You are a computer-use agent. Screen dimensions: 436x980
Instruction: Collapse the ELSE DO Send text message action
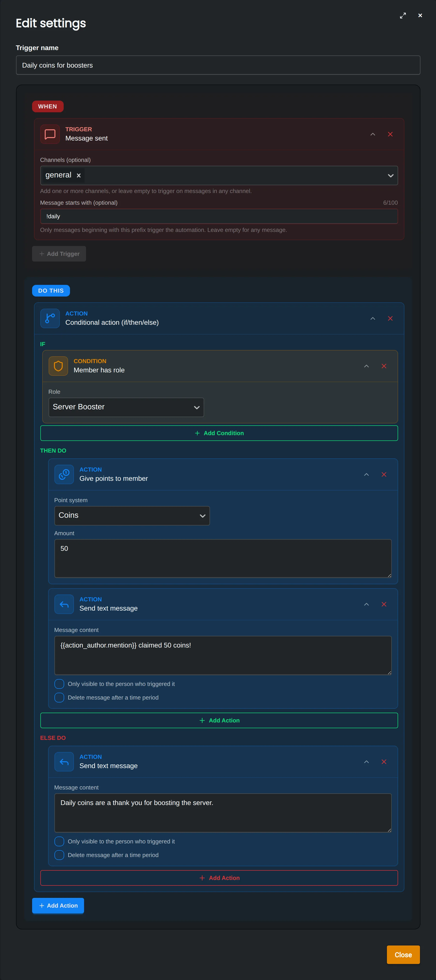click(366, 762)
